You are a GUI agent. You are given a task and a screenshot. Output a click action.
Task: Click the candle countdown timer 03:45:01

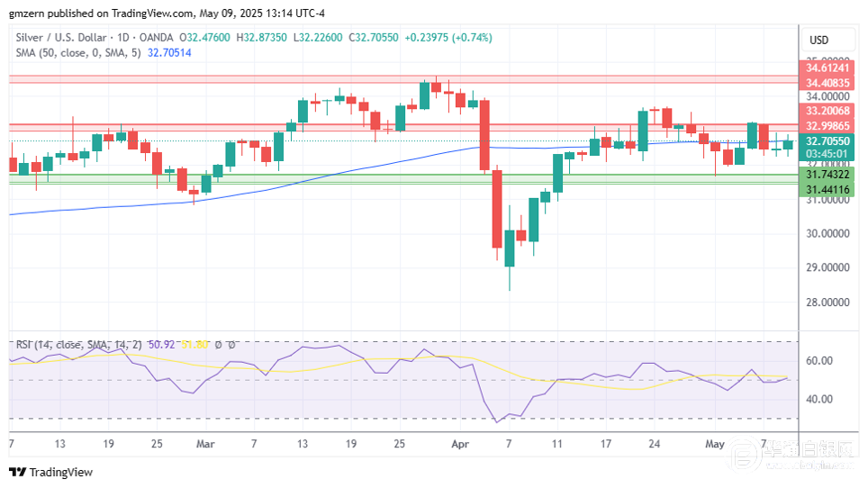pos(827,154)
